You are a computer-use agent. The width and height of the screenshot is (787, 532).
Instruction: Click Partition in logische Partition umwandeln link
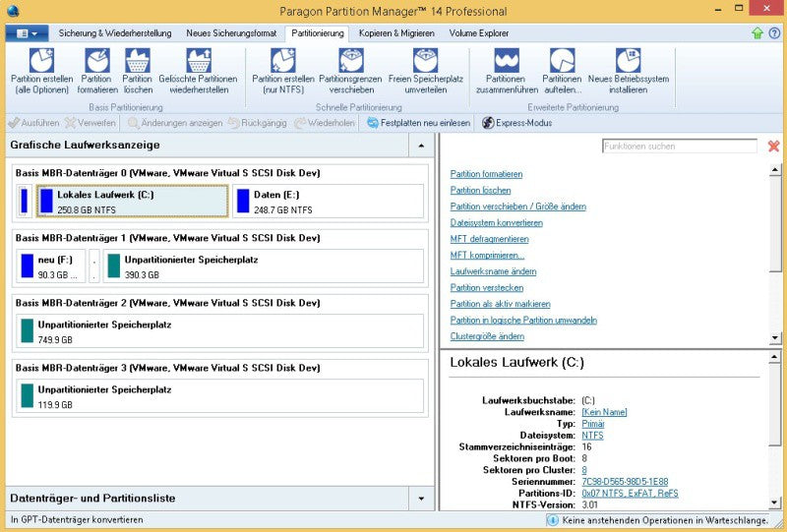[x=523, y=321]
